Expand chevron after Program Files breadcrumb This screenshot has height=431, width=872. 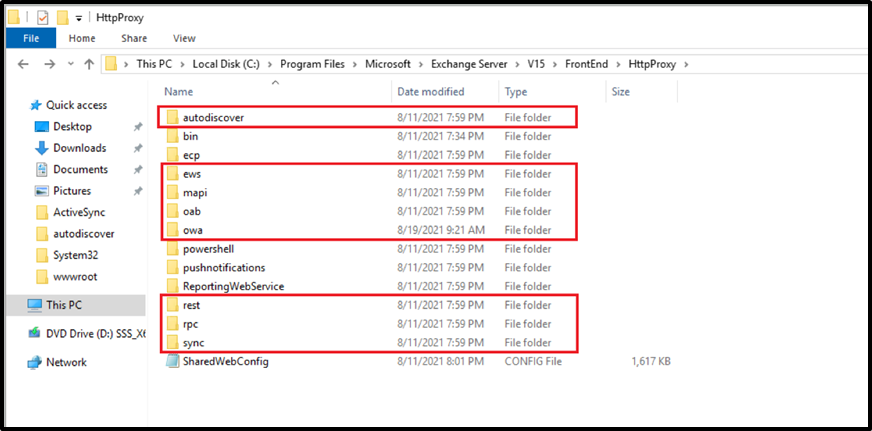[355, 64]
